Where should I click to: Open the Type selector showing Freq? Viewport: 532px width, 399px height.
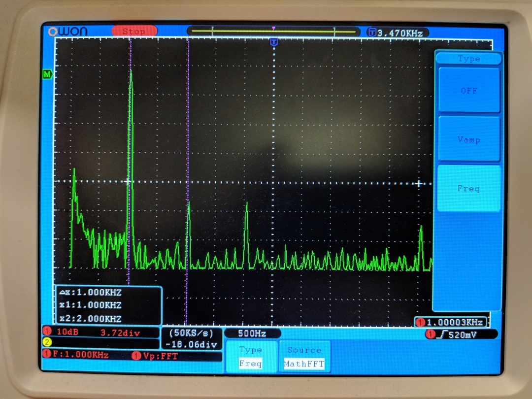(251, 356)
